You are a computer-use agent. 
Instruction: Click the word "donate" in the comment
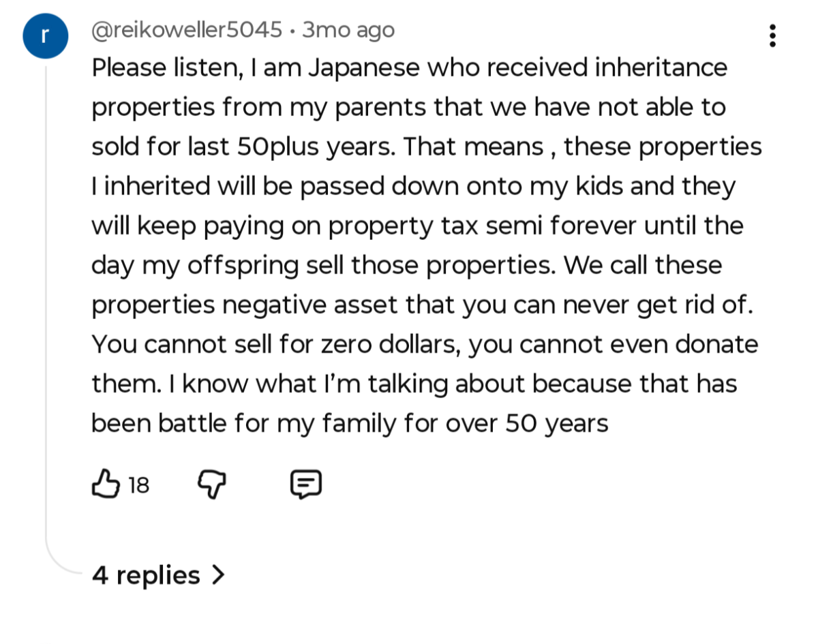(716, 345)
